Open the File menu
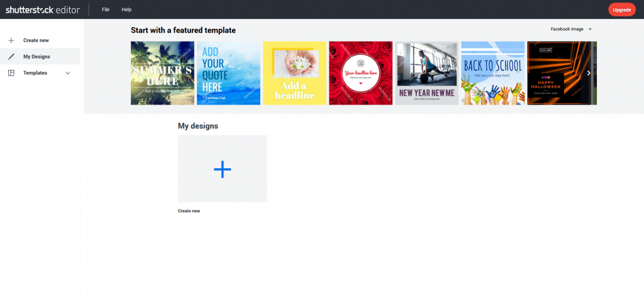The image size is (644, 303). pyautogui.click(x=106, y=9)
